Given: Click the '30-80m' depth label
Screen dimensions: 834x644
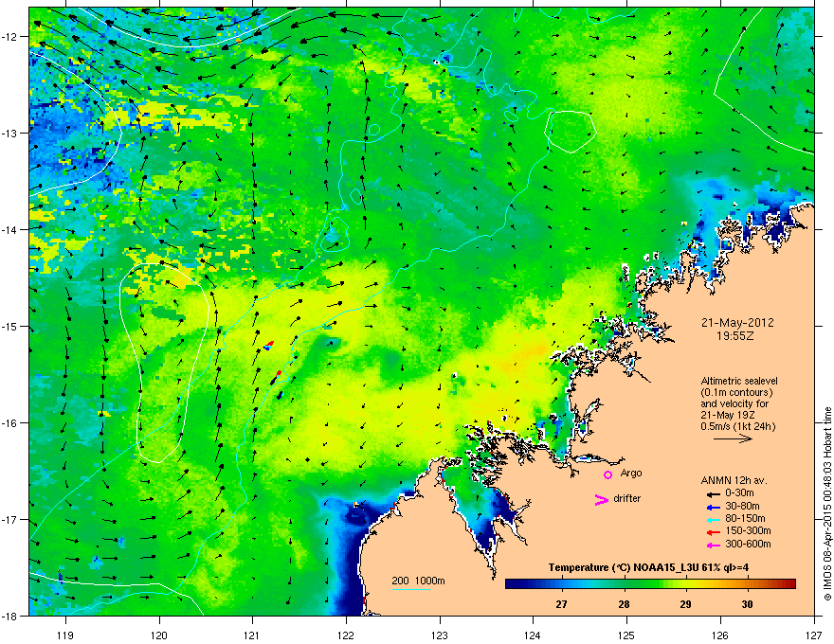Looking at the screenshot, I should [x=742, y=506].
